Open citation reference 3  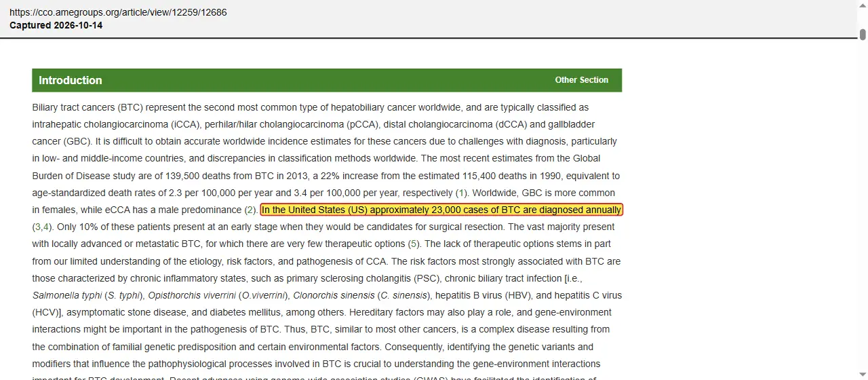click(38, 227)
